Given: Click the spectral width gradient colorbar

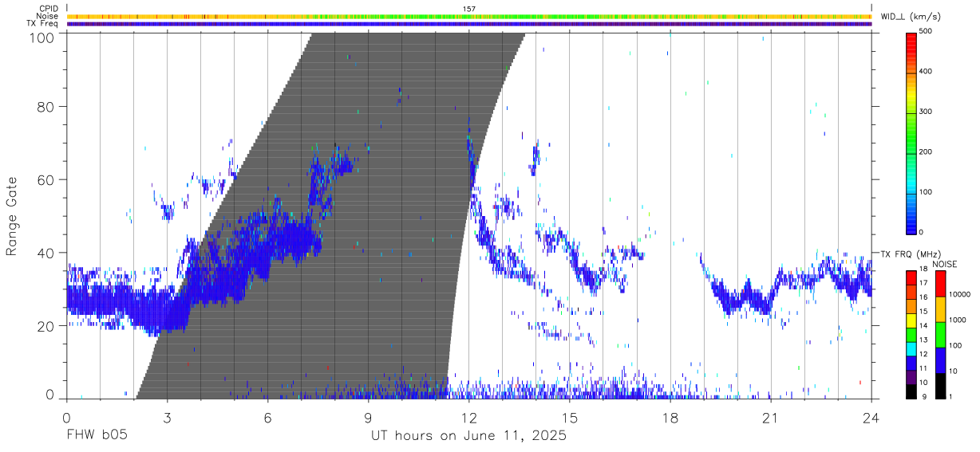Looking at the screenshot, I should (x=911, y=132).
